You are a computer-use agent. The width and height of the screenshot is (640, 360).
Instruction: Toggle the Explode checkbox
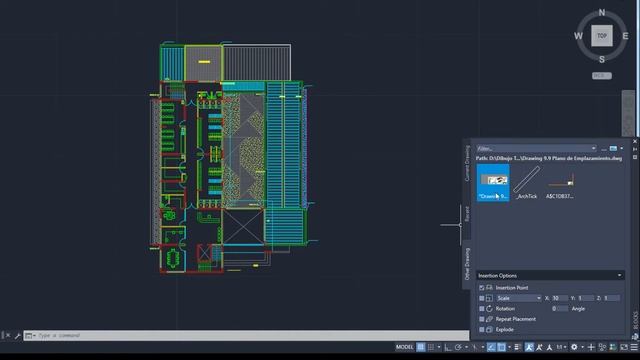[x=482, y=329]
